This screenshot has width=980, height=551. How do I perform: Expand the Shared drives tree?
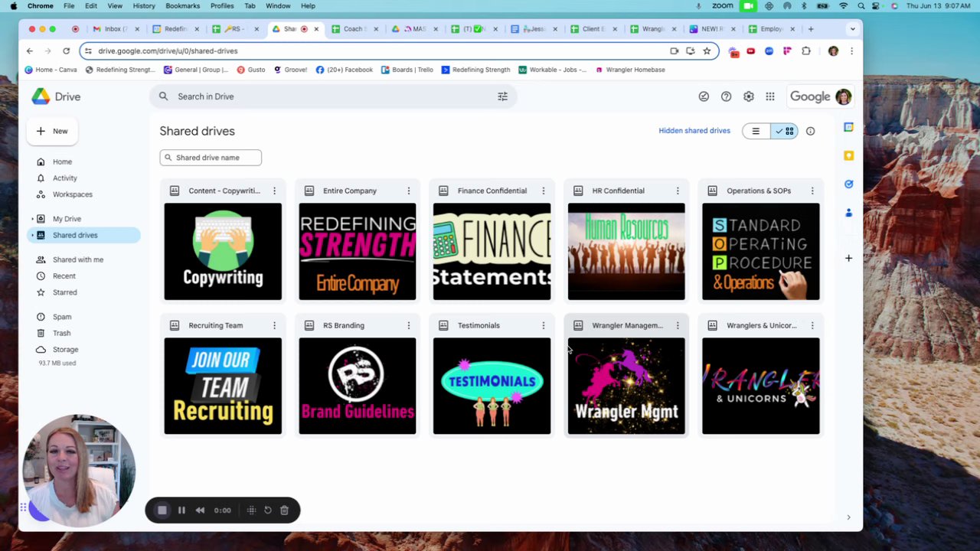[x=32, y=235]
